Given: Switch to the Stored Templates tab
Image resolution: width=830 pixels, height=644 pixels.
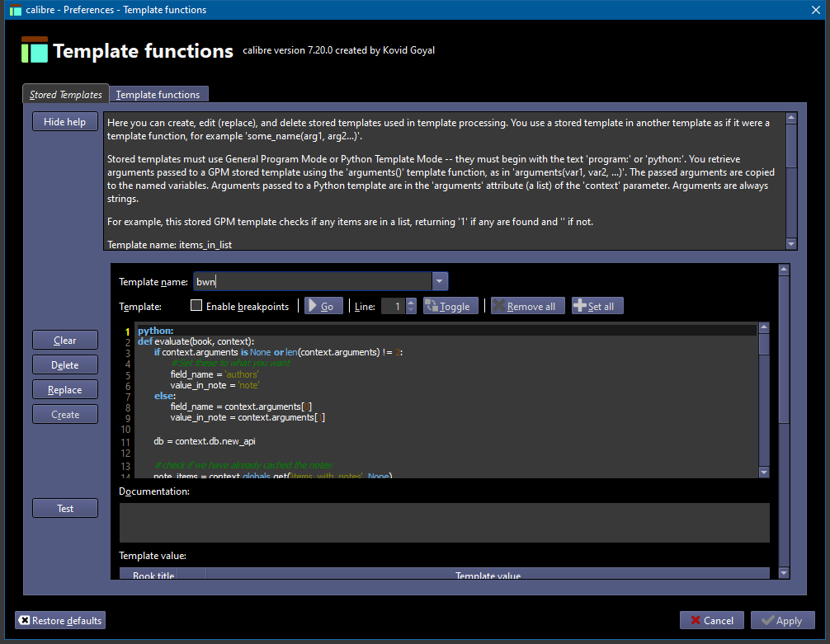Looking at the screenshot, I should pyautogui.click(x=66, y=94).
